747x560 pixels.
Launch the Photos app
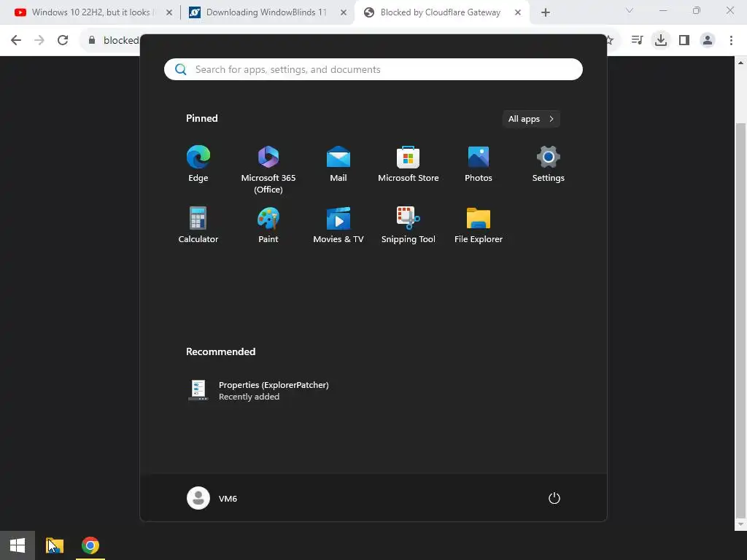[479, 163]
